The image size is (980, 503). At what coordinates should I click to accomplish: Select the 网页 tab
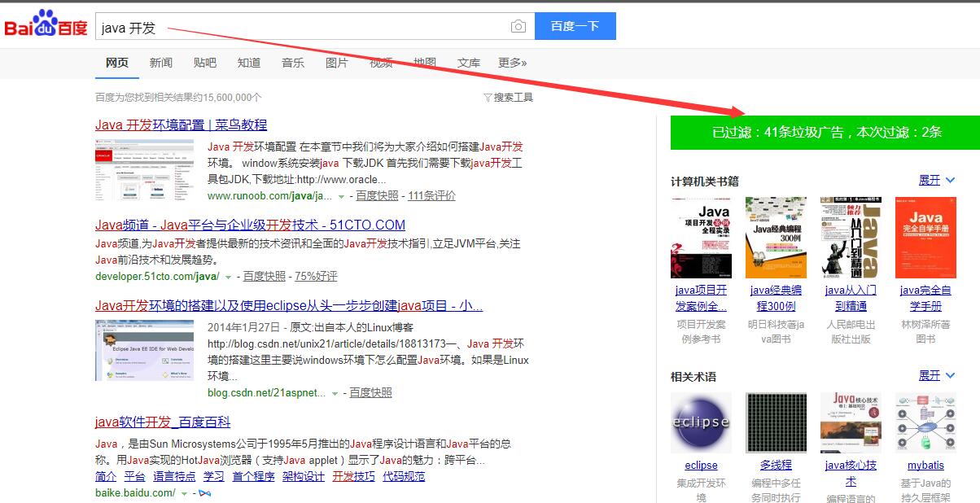[117, 63]
